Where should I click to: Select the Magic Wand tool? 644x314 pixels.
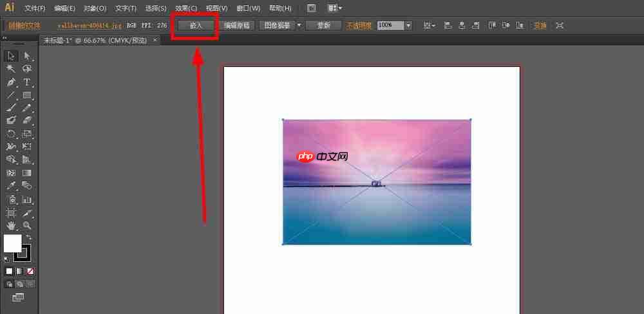pos(11,69)
